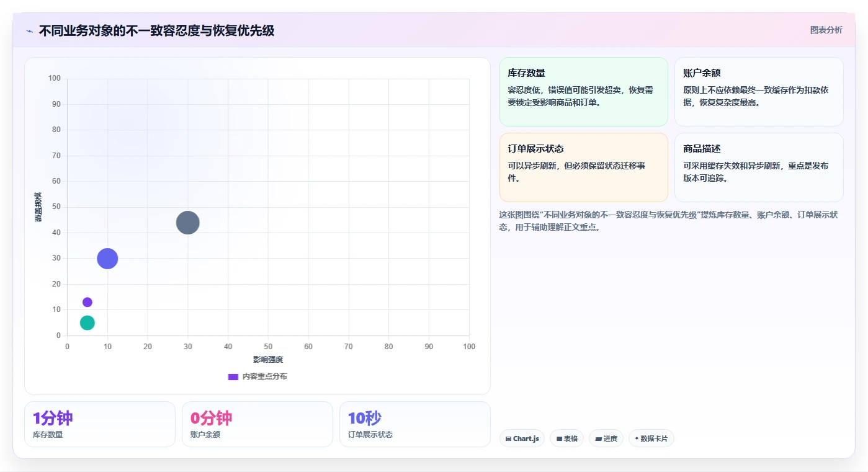Click the icon inside the 表格 chip

coord(559,439)
